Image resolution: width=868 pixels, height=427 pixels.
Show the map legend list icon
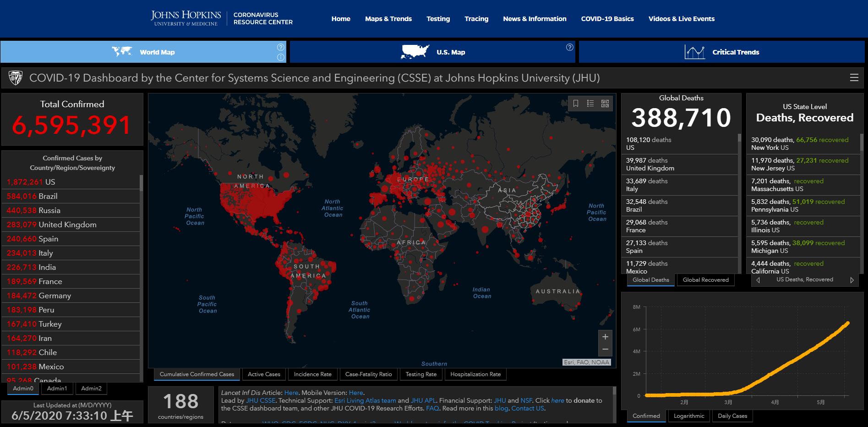click(x=590, y=104)
